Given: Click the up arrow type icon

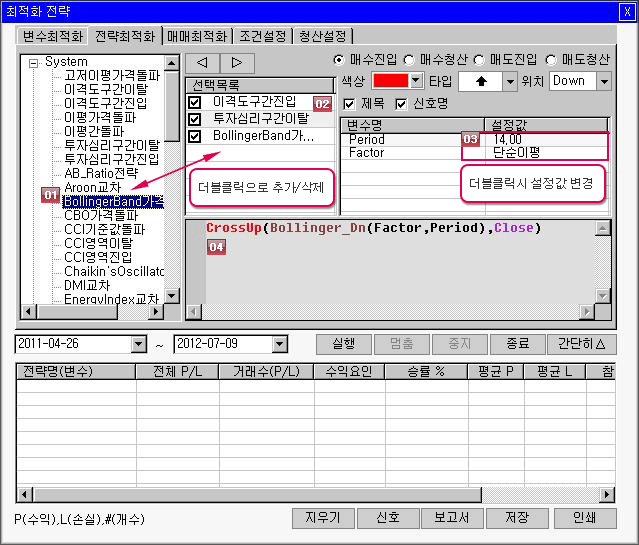Looking at the screenshot, I should [x=479, y=81].
